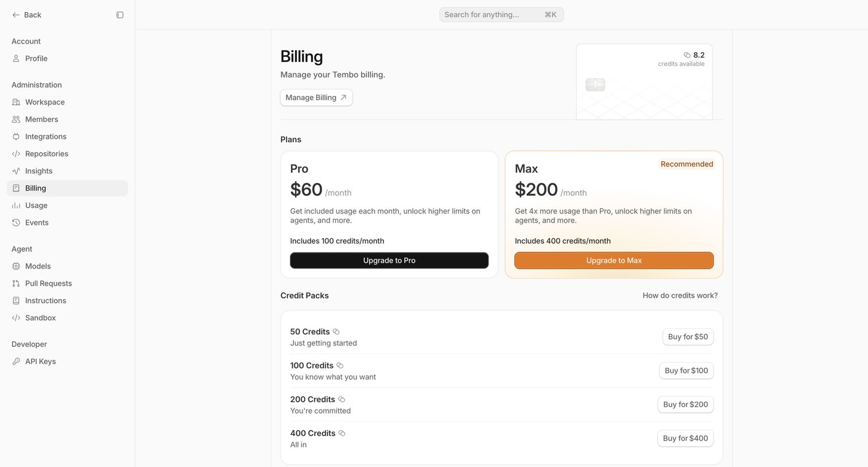Screen dimensions: 868x467
Task: Click the Pull Requests branch icon
Action: coord(16,283)
